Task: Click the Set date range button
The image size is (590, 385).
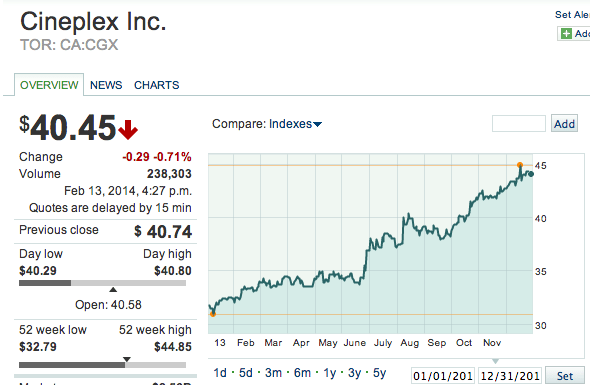Action: 565,376
